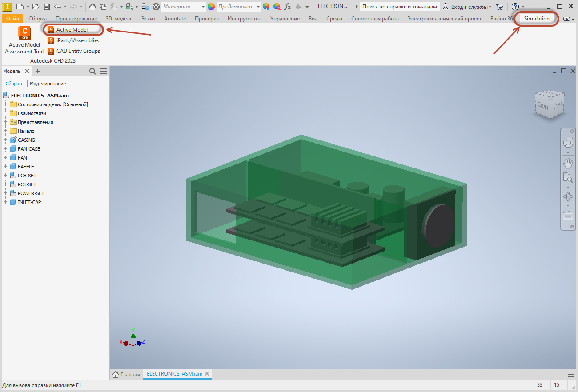Click the checkerboard sphere appearance icon
This screenshot has width=578, height=392.
point(156,7)
